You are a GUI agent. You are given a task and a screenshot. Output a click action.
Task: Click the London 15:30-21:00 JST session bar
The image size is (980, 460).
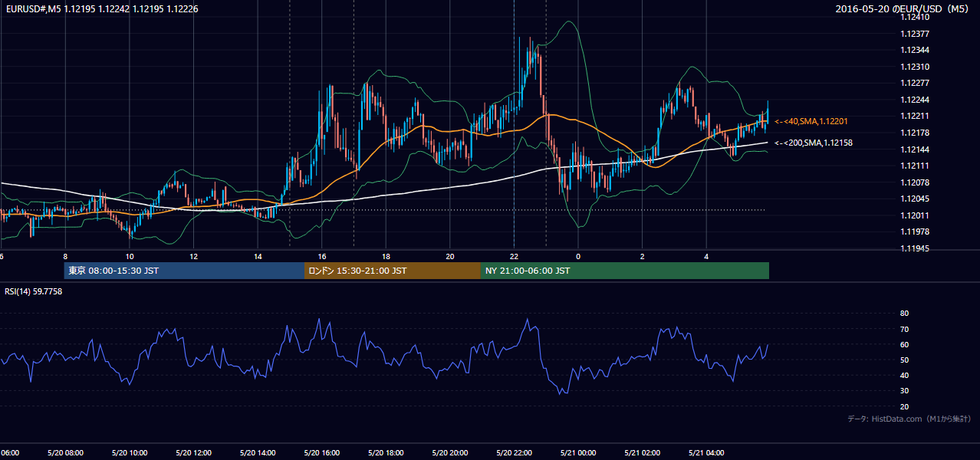coord(393,271)
